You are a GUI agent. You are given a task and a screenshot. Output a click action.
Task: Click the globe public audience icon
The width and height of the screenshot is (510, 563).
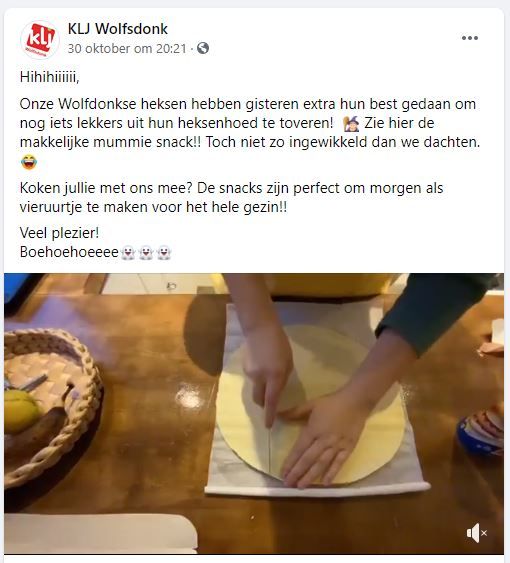click(x=203, y=48)
